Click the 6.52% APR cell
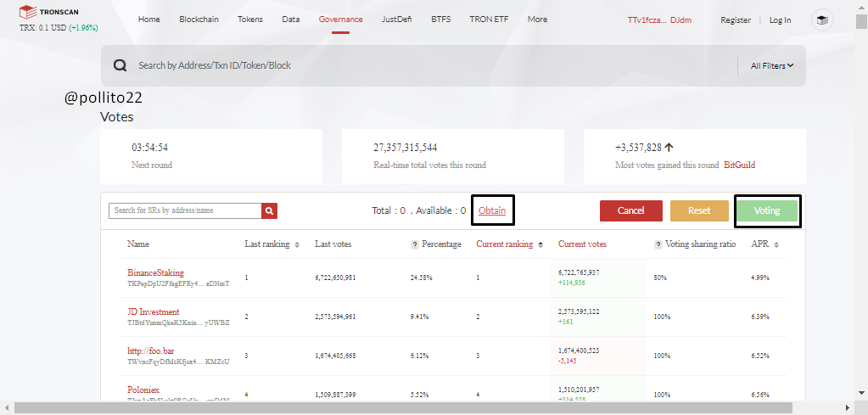This screenshot has height=415, width=868. point(760,356)
